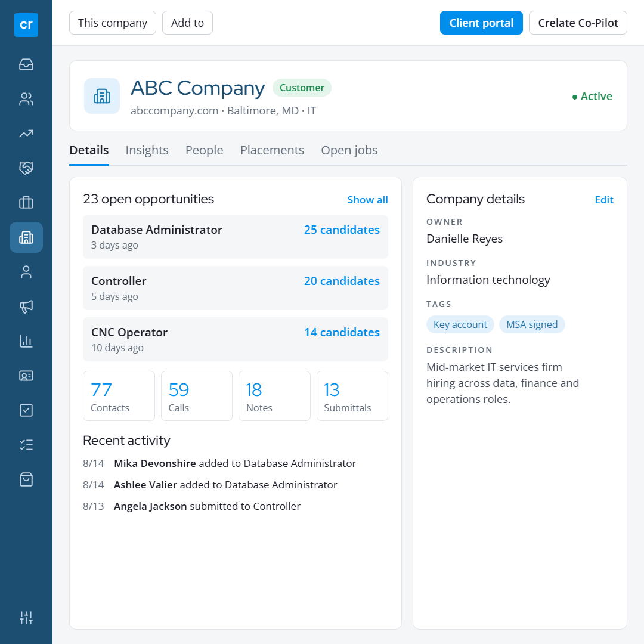Open Mika Devonshire in recent activity

(x=155, y=463)
